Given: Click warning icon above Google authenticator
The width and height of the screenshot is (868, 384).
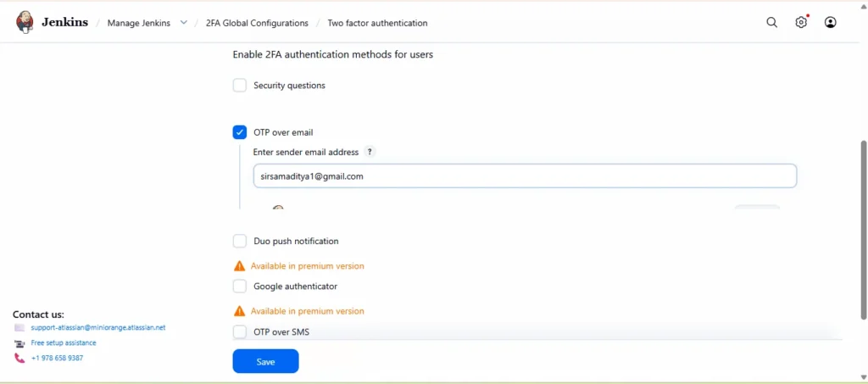Looking at the screenshot, I should coord(239,266).
